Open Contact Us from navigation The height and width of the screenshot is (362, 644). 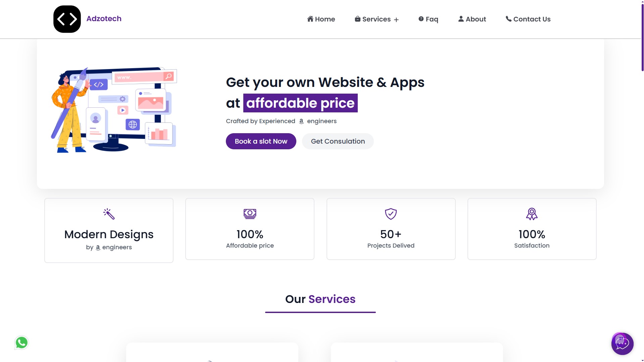point(528,19)
